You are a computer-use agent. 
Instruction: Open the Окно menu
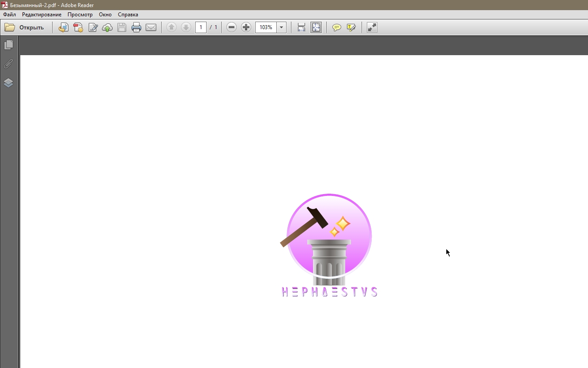pos(105,15)
